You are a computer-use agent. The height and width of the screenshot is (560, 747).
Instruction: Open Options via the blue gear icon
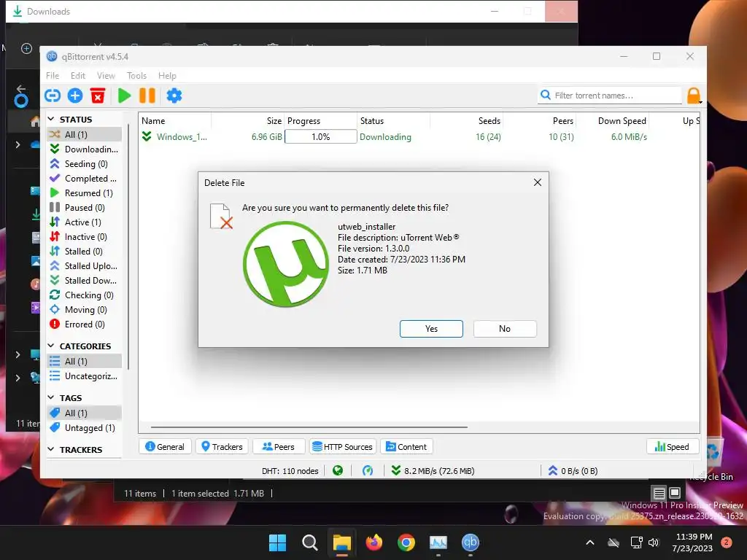174,96
